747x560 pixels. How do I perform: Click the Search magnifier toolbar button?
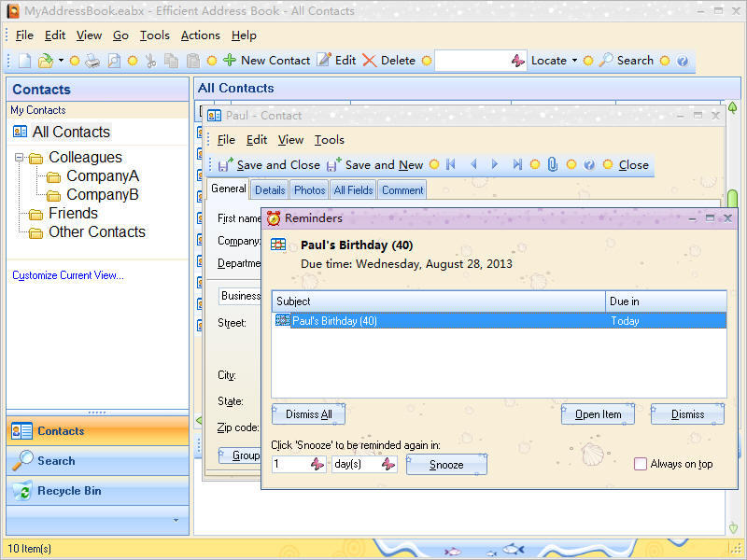[626, 61]
